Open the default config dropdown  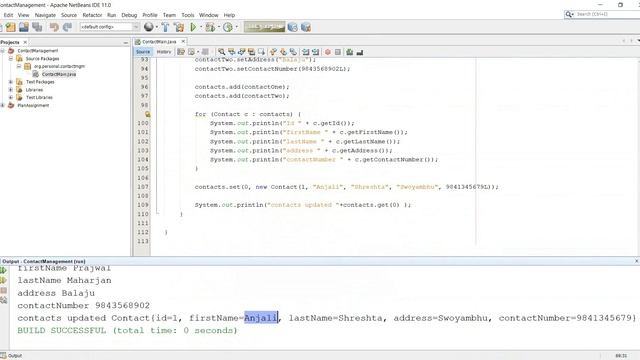109,27
